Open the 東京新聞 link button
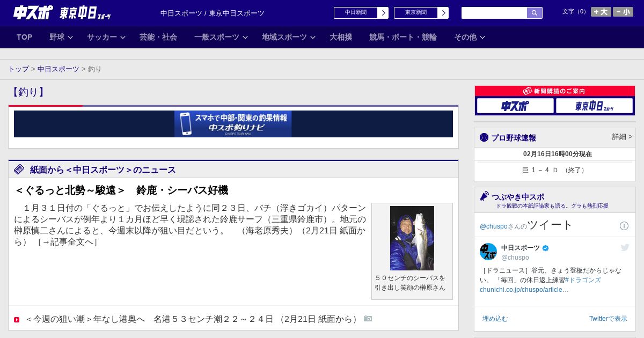This screenshot has width=644, height=338. (416, 13)
